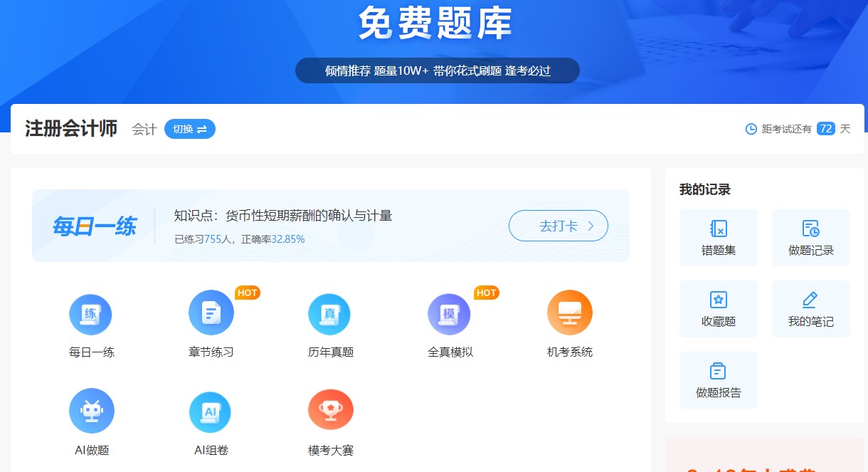Open 我的笔记 personal notes
This screenshot has height=472, width=868.
coord(810,308)
